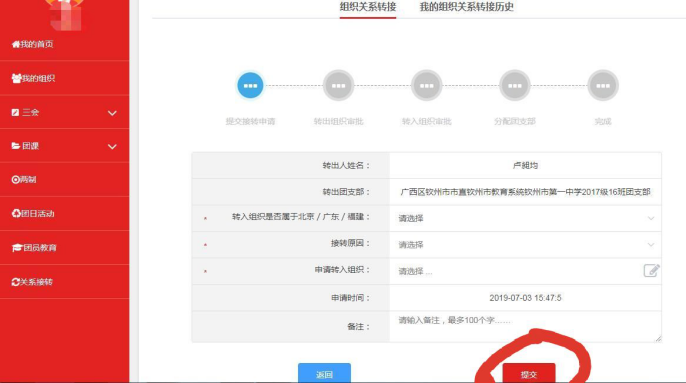Click the 转入组织审批 step circle
The image size is (686, 383).
pos(427,85)
